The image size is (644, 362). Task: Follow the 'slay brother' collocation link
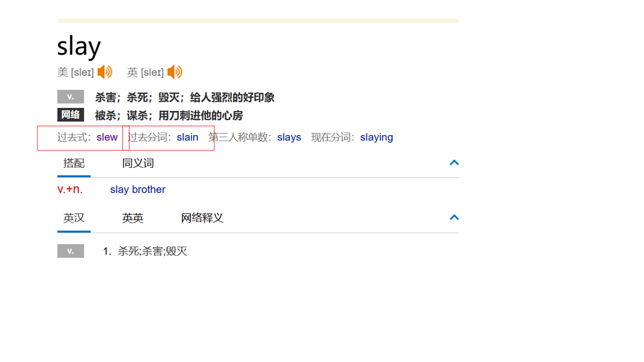tap(137, 189)
